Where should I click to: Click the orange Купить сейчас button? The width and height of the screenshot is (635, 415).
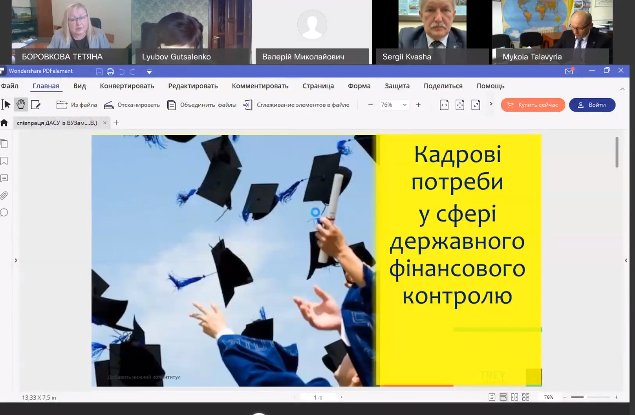pos(533,105)
